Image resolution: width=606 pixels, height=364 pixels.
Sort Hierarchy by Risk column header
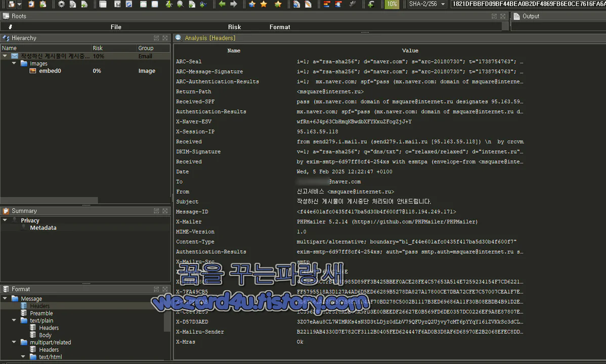point(114,48)
